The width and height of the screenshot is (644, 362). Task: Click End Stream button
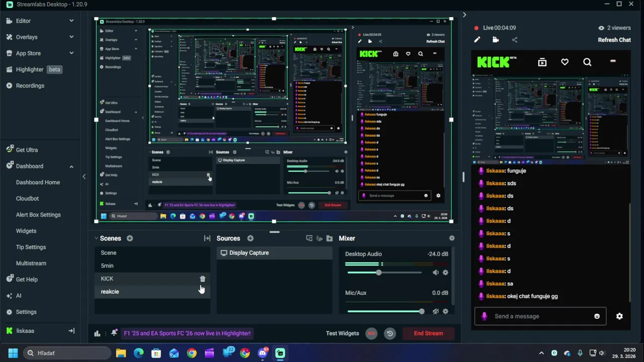[428, 333]
